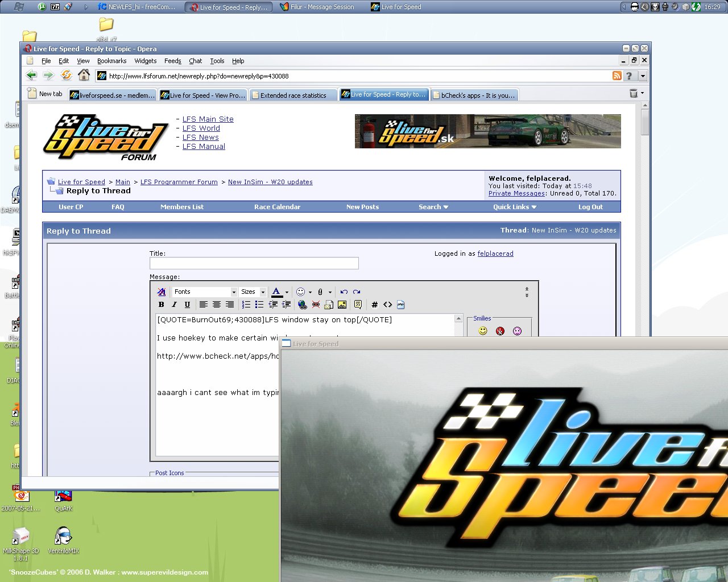Open the Bookmarks menu
Image resolution: width=728 pixels, height=582 pixels.
pos(111,61)
